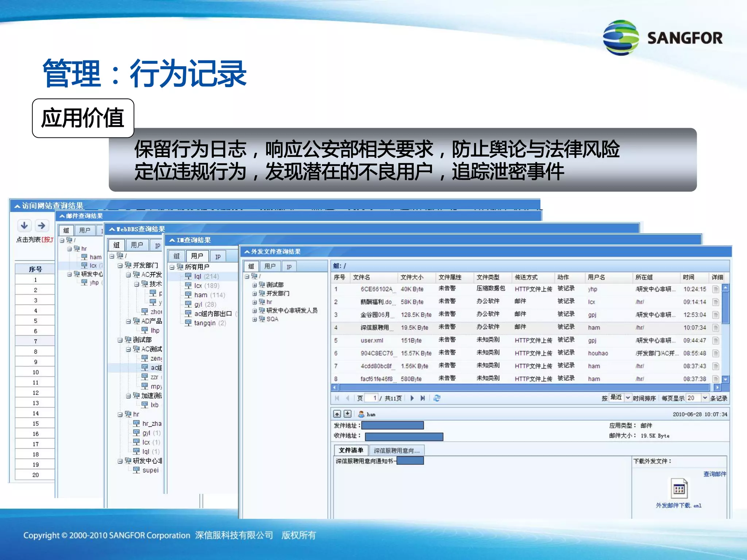747x560 pixels.
Task: Collapse the 所有用户 tree node
Action: pos(172,267)
